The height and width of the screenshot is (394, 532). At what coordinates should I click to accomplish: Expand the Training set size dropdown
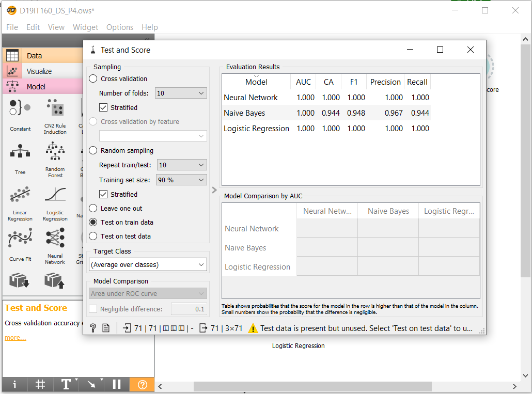pos(181,179)
